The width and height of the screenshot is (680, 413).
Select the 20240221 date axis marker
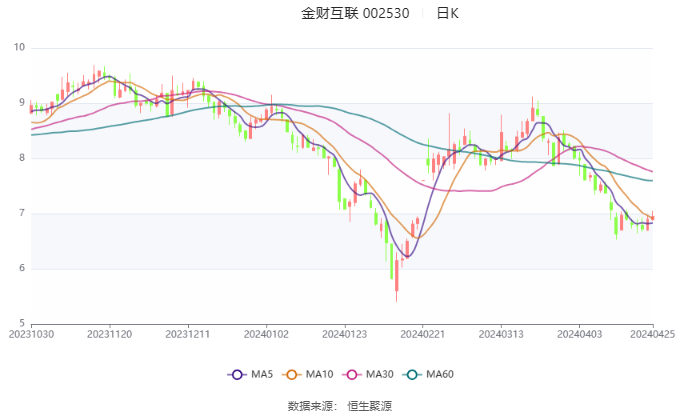tap(423, 334)
